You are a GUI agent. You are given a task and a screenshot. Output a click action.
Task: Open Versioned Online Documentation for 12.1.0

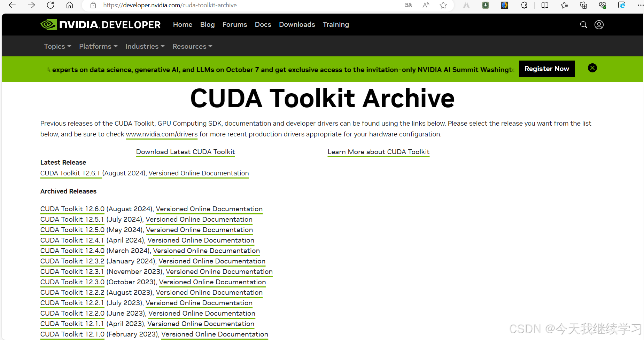215,334
